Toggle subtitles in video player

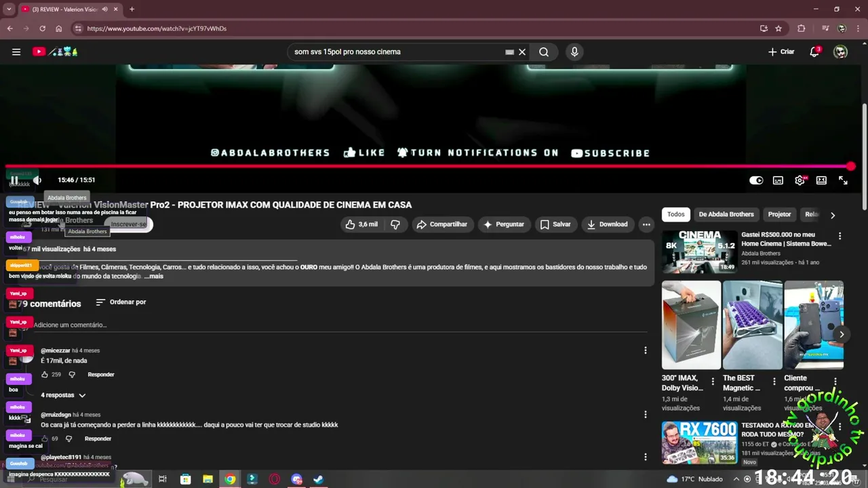(x=778, y=180)
